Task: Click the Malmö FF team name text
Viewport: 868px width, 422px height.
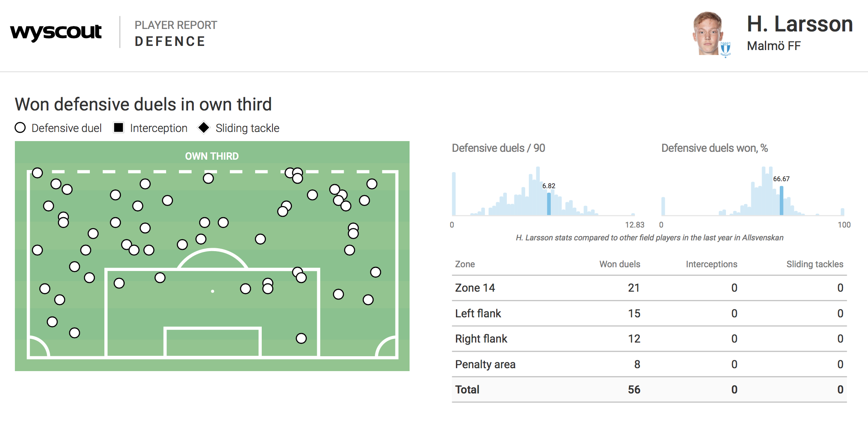Action: click(x=774, y=46)
